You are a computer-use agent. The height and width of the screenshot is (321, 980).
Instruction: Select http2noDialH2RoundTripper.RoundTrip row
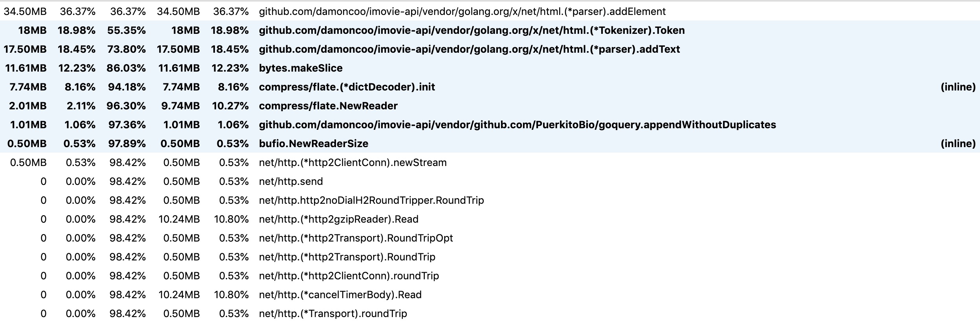[x=490, y=200]
